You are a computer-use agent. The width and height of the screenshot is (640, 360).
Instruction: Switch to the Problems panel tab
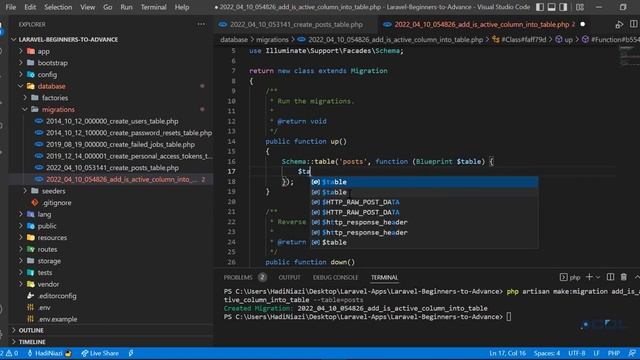pos(238,277)
